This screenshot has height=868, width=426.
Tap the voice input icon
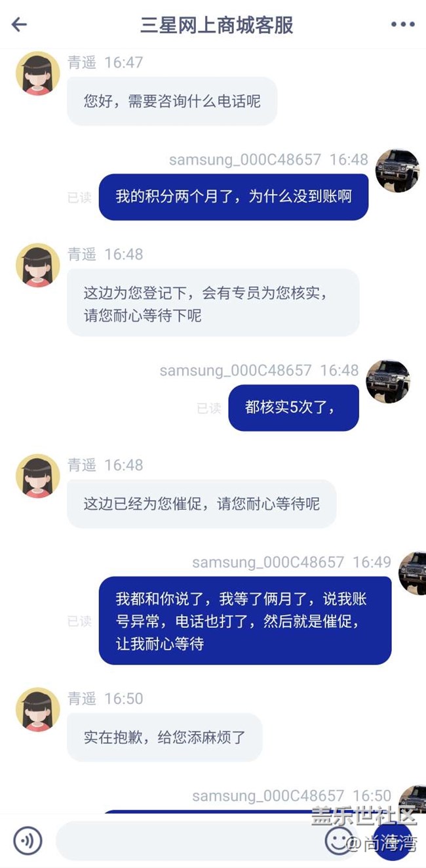pyautogui.click(x=28, y=840)
